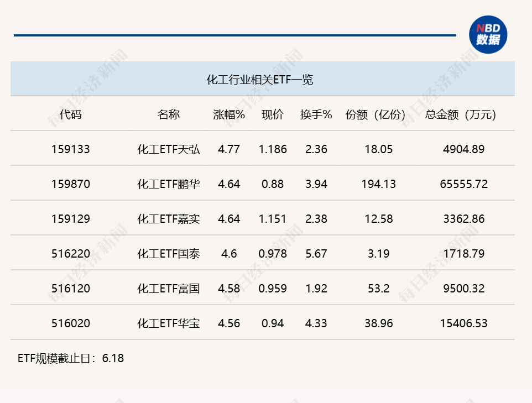532x403 pixels.
Task: Click the 涨幅% column header
Action: [229, 114]
